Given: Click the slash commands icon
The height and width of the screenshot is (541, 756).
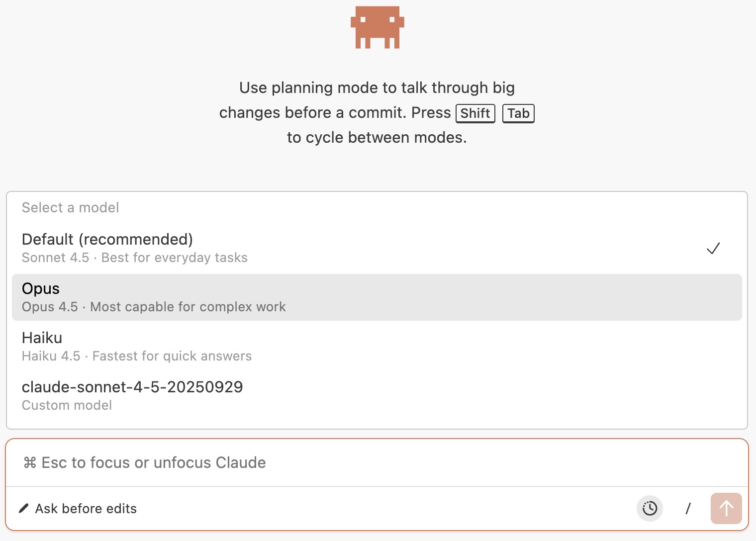Looking at the screenshot, I should pos(688,508).
